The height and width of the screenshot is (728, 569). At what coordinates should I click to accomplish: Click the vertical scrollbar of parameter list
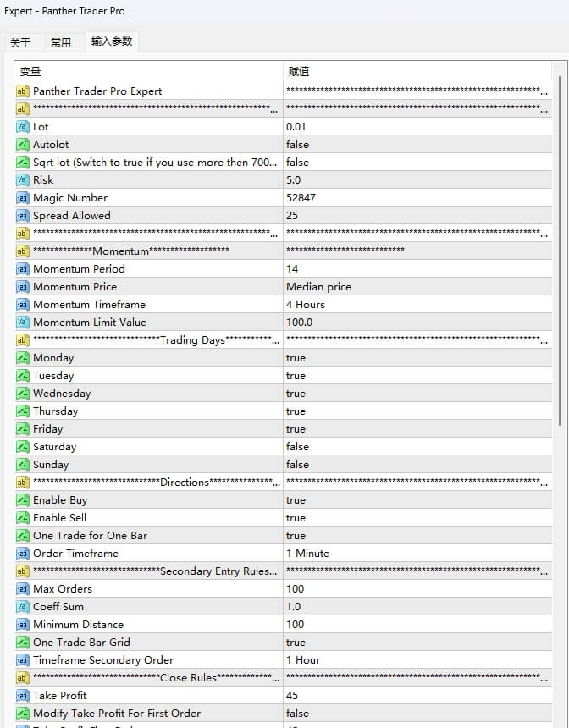point(561,254)
